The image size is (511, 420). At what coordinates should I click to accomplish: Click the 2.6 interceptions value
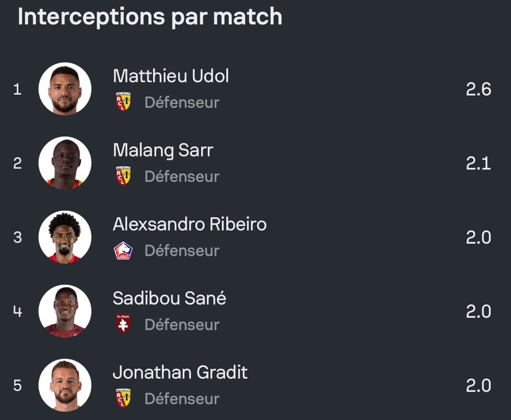pos(478,89)
